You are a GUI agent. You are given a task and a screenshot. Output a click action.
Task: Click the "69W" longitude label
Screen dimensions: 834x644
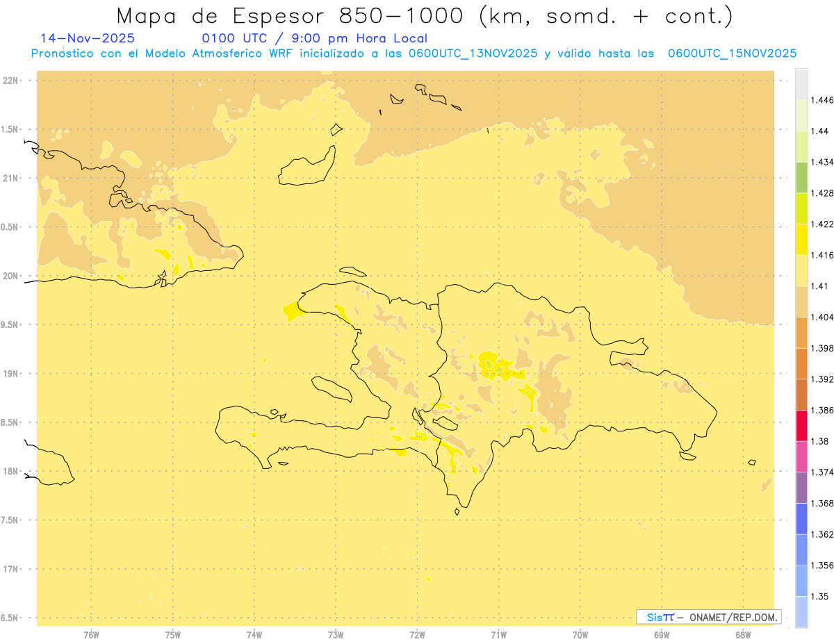[662, 634]
